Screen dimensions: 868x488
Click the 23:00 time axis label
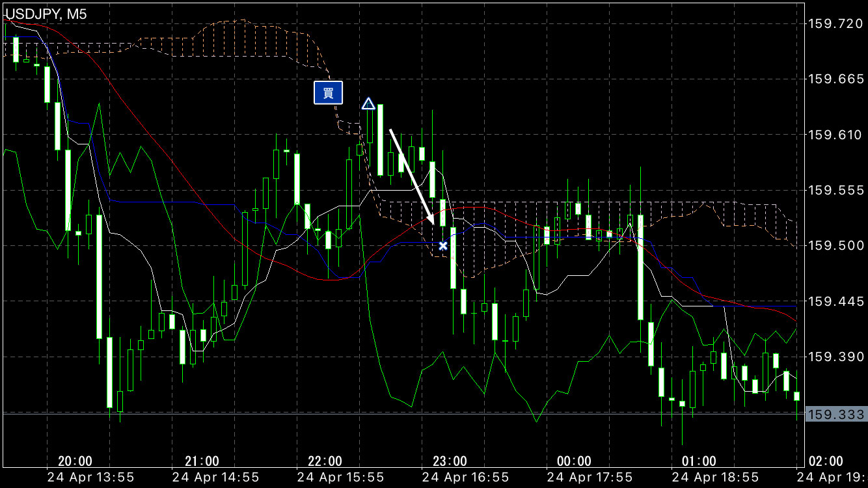[x=450, y=461]
